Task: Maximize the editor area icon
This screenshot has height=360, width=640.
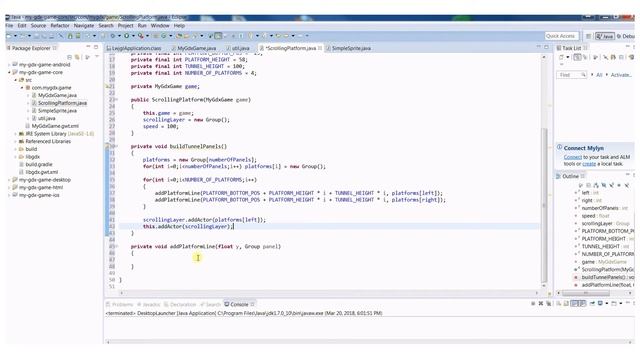Action: [547, 47]
